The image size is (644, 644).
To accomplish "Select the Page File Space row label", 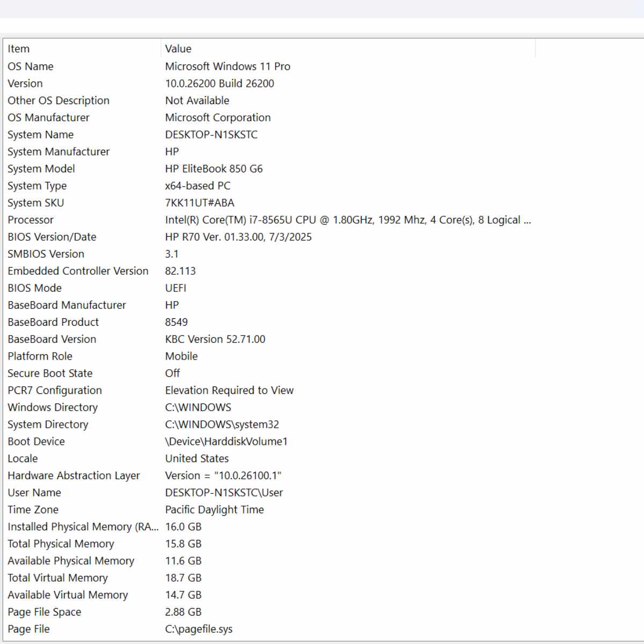I will click(45, 612).
